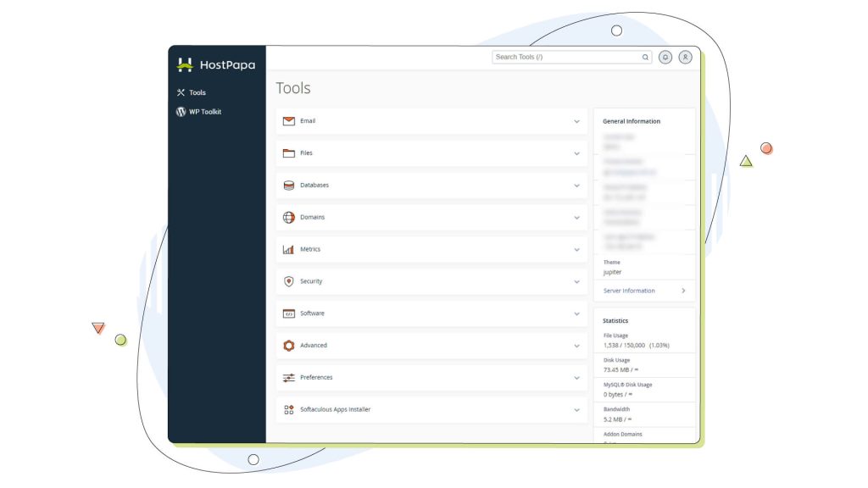
Task: Click the Domains globe icon
Action: (289, 218)
